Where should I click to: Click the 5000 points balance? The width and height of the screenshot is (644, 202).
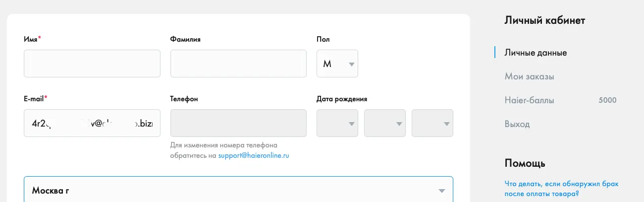pos(607,100)
